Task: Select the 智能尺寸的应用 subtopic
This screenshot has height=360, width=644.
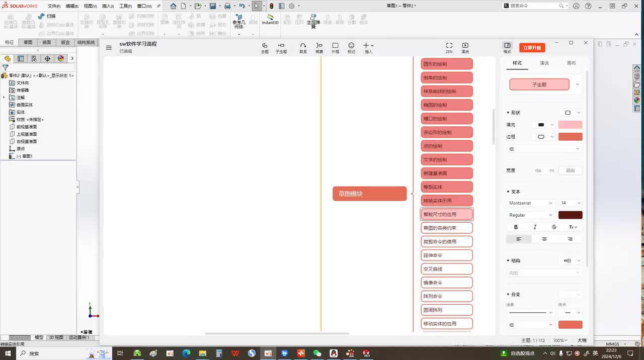Action: tap(447, 214)
